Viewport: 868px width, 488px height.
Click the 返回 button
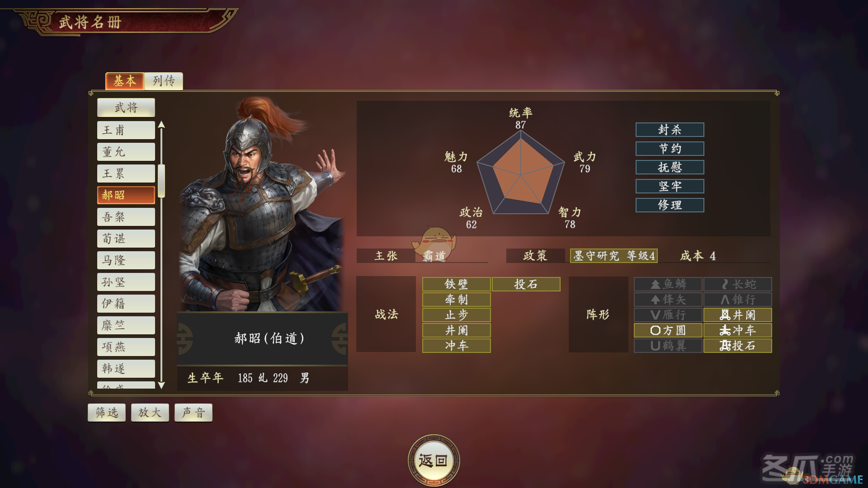click(x=434, y=460)
